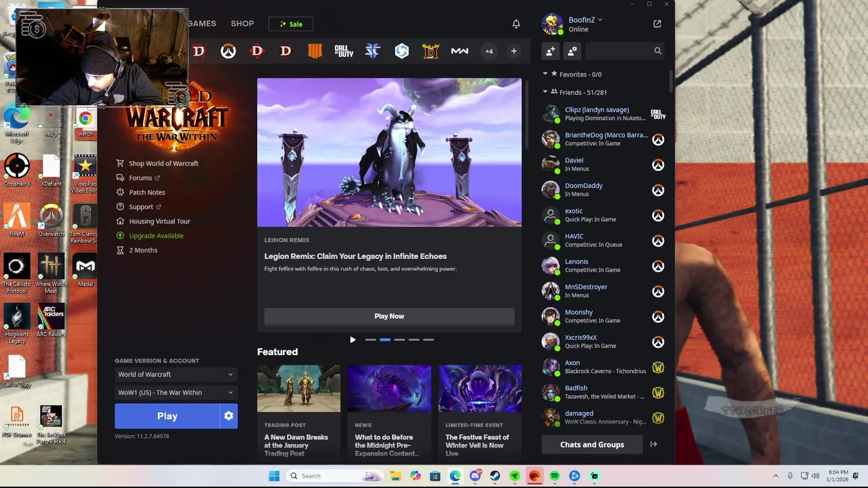Select the third carousel slide indicator
868x488 pixels.
point(399,340)
